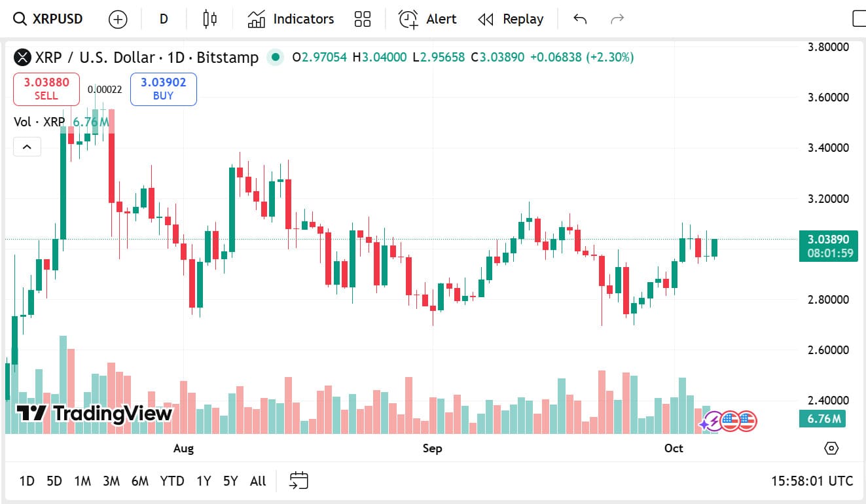Click the green market status dot
The width and height of the screenshot is (866, 504).
(x=276, y=58)
